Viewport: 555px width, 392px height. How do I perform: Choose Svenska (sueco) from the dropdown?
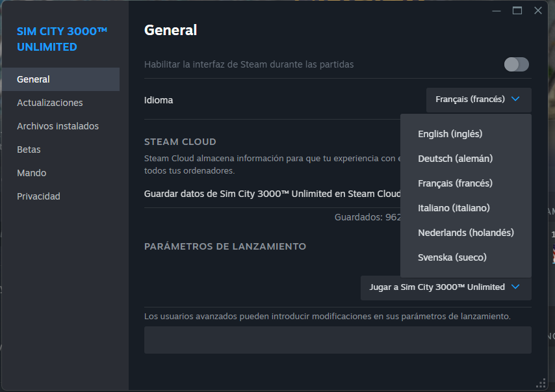point(452,257)
